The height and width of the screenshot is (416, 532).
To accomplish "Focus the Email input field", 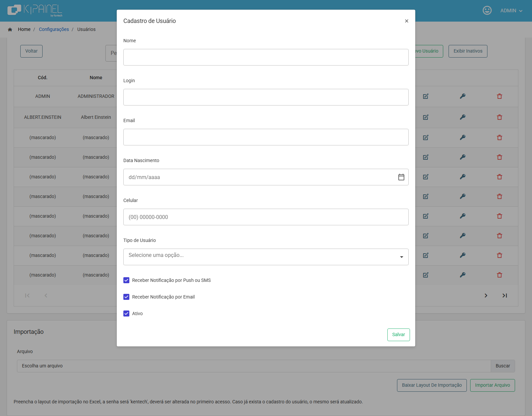I will pos(266,137).
